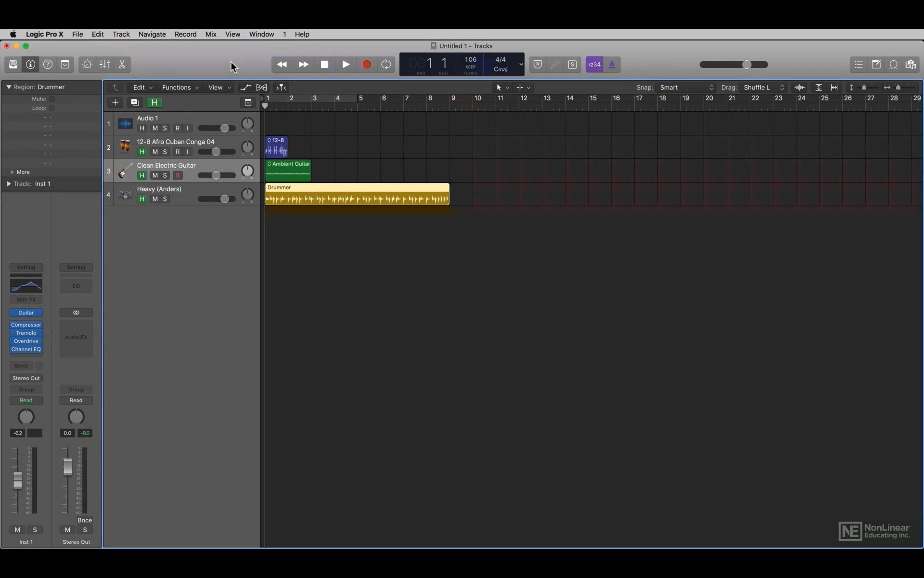Click the Catch Playhead button
The width and height of the screenshot is (924, 578).
click(281, 88)
